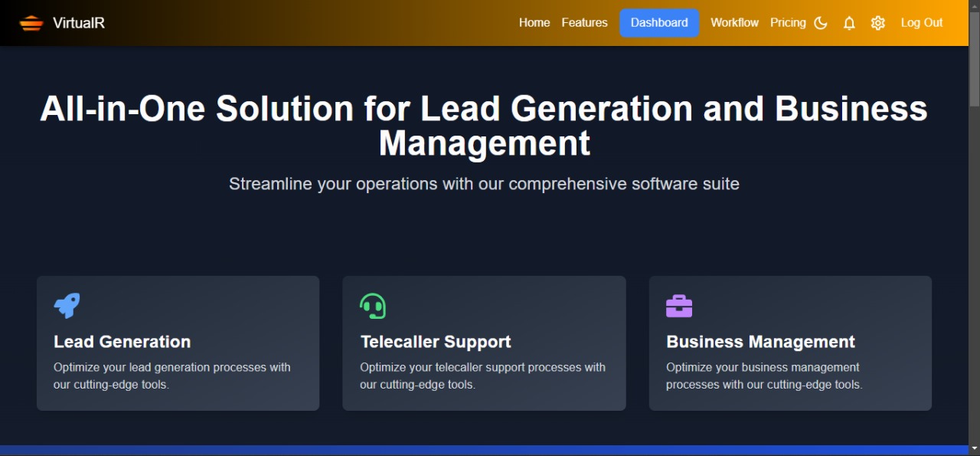Click the VirtualR brand name text
This screenshot has width=980, height=456.
pos(79,23)
